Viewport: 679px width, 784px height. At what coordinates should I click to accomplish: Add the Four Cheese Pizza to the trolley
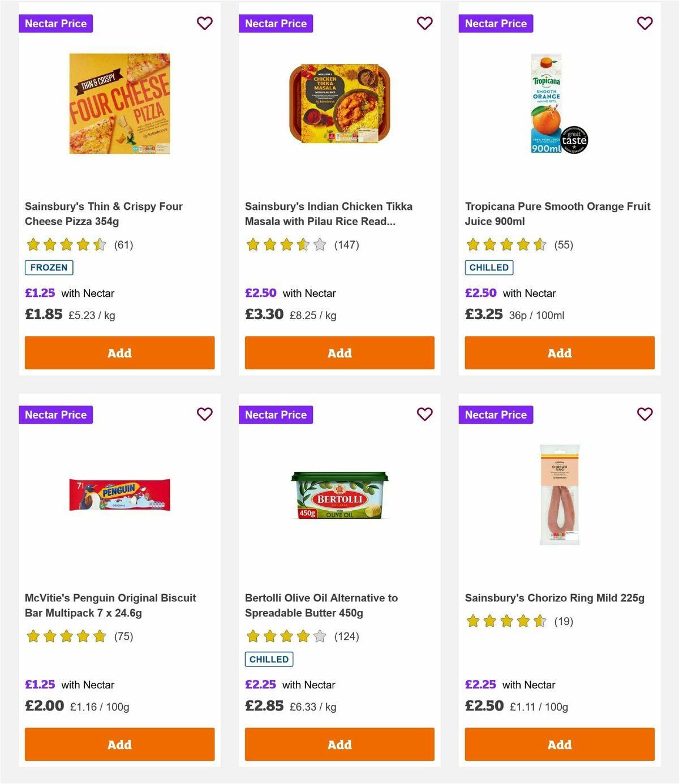click(119, 352)
